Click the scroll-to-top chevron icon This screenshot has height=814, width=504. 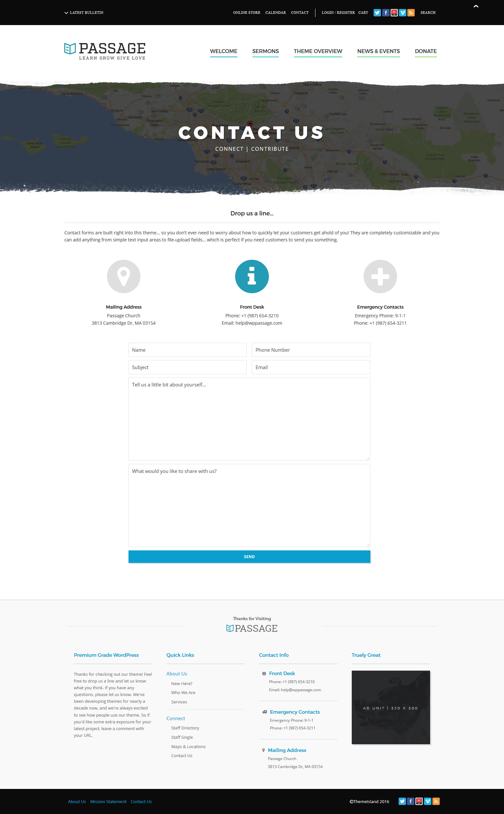pyautogui.click(x=476, y=6)
